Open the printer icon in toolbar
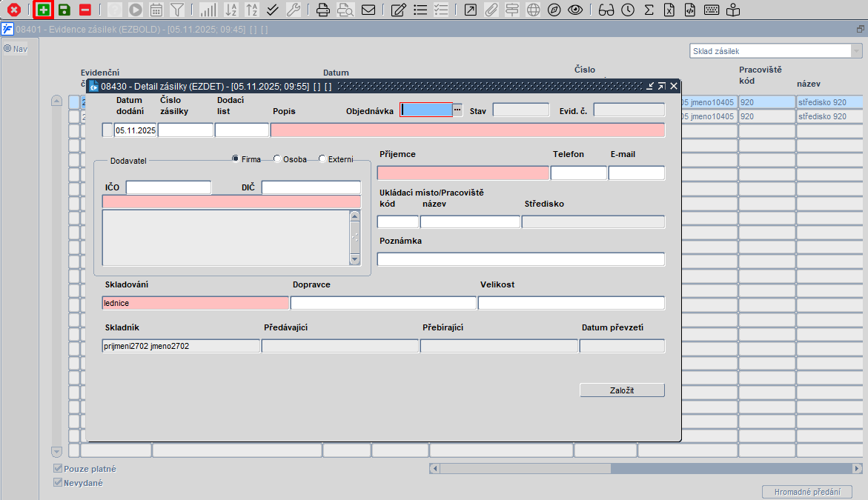868x500 pixels. coord(322,10)
